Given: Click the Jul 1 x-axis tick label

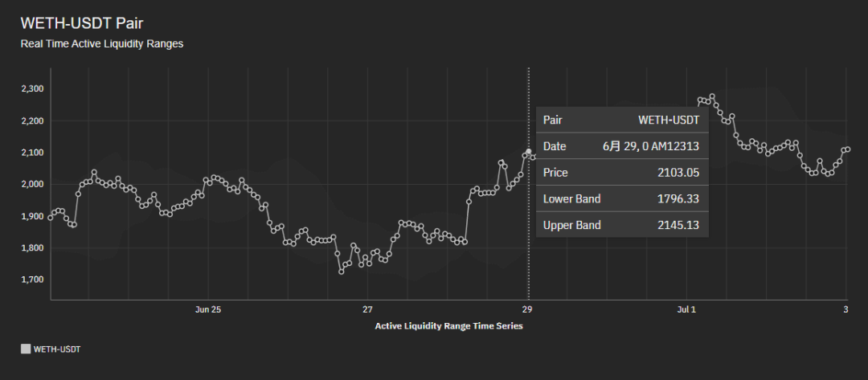Looking at the screenshot, I should click(686, 310).
